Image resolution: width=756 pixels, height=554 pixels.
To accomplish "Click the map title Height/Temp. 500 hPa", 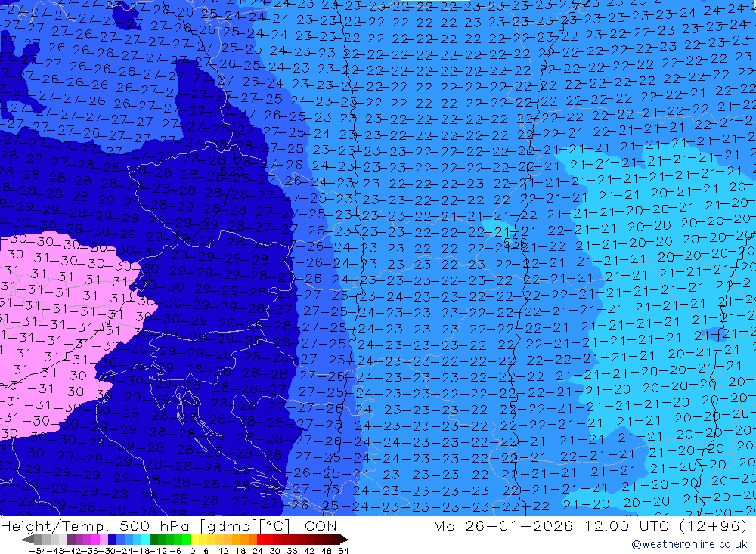I will (95, 525).
